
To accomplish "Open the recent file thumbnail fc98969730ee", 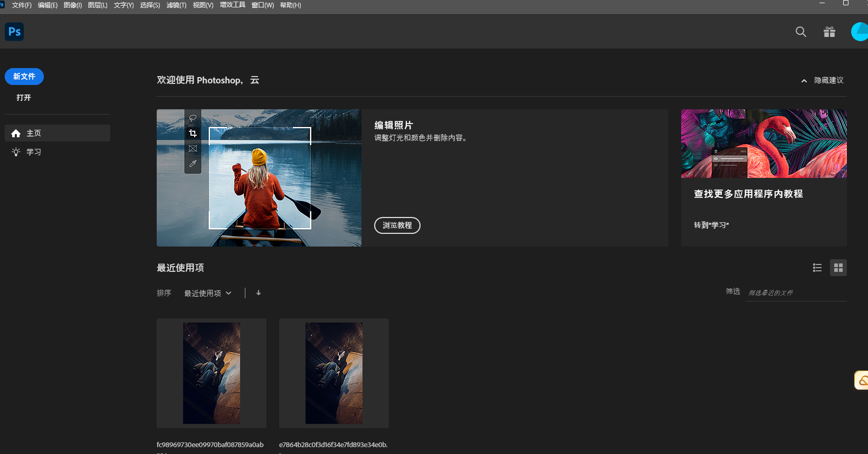I will (212, 373).
